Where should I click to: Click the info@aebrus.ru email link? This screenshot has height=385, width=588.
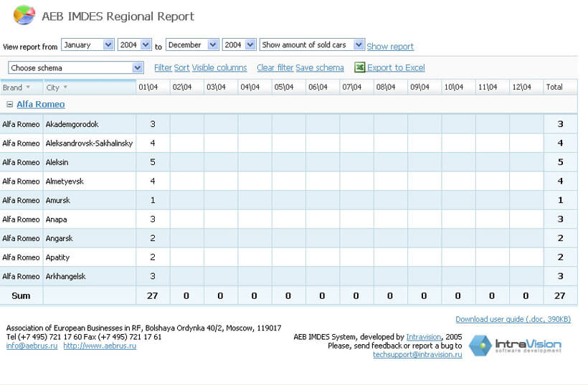[x=32, y=346]
